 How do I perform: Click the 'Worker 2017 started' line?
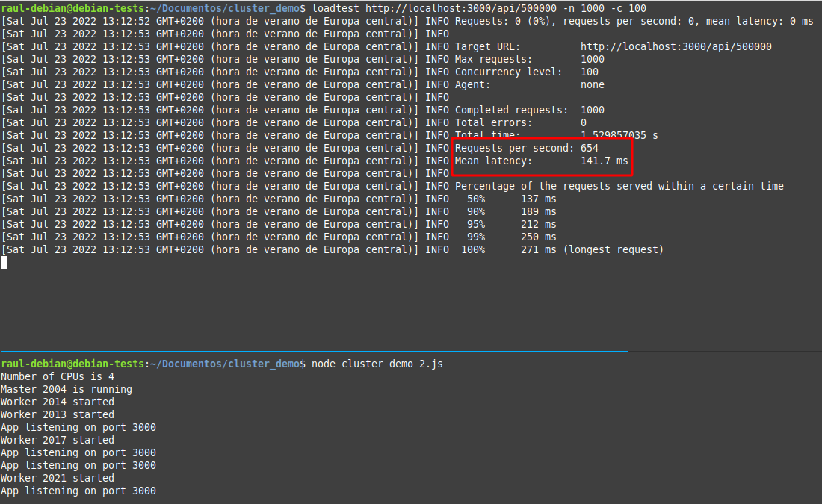(x=58, y=440)
